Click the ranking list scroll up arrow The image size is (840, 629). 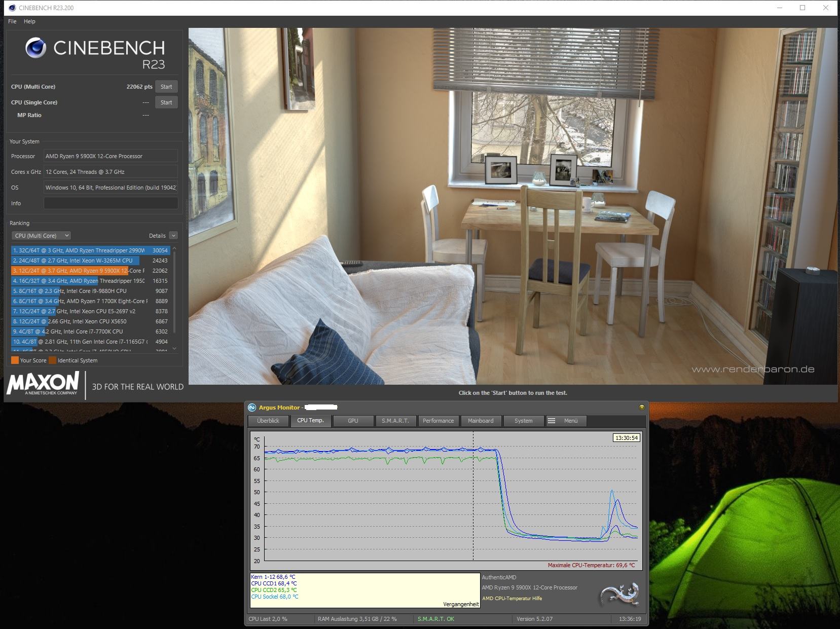(174, 249)
